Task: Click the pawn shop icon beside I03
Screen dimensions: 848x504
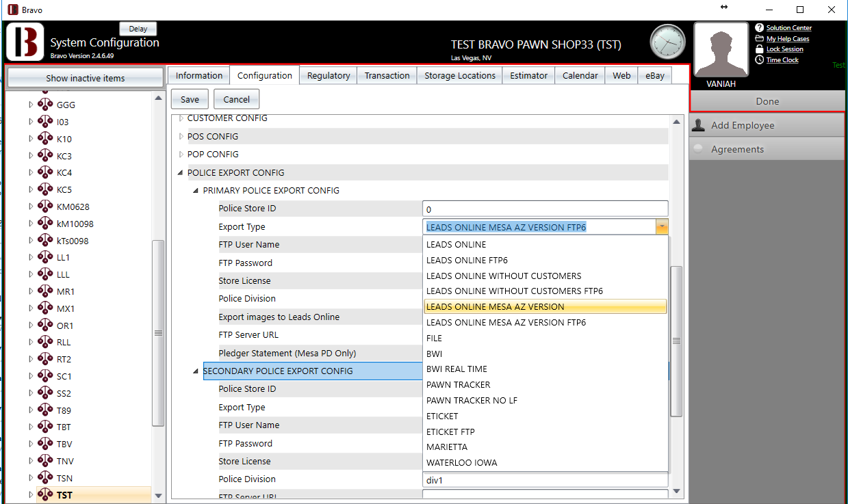Action: 45,122
